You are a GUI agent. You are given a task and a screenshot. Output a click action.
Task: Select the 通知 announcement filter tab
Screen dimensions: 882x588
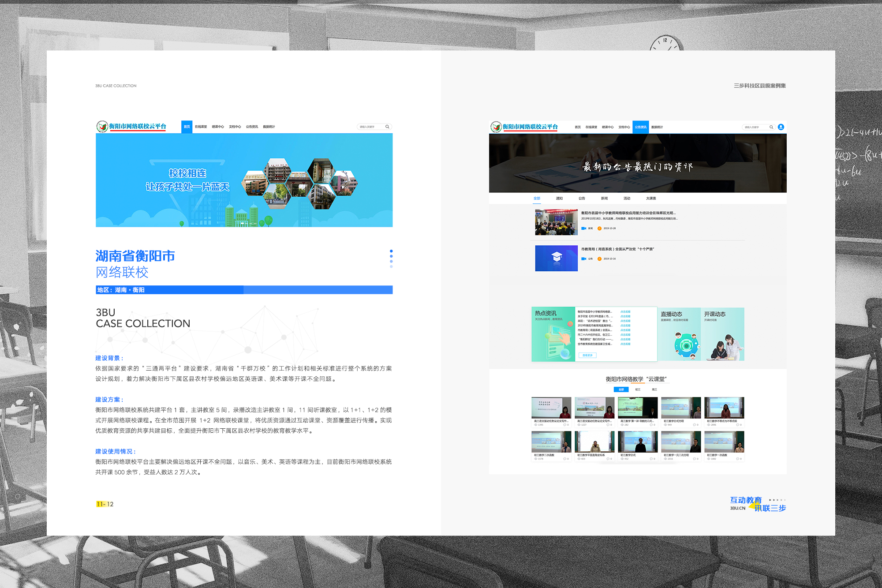pos(559,198)
